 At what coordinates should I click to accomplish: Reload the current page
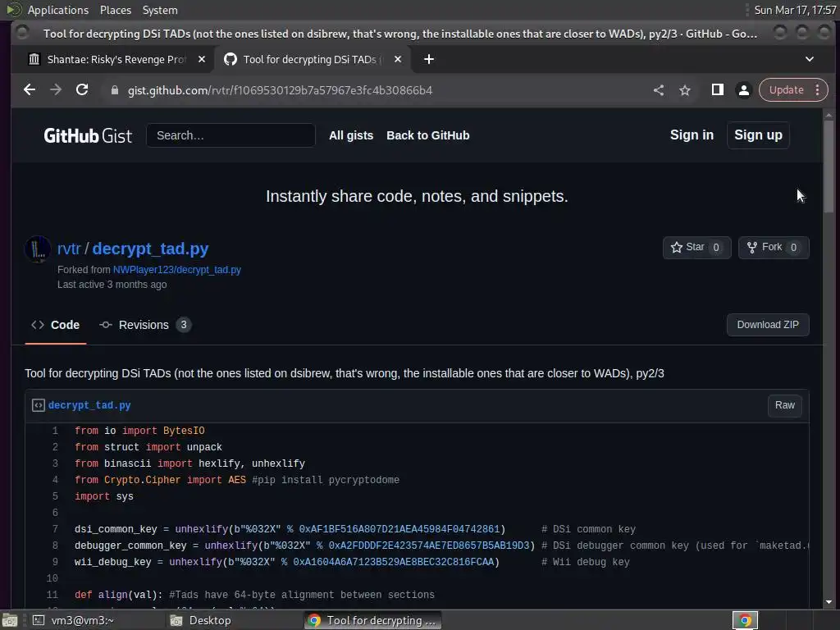click(82, 90)
